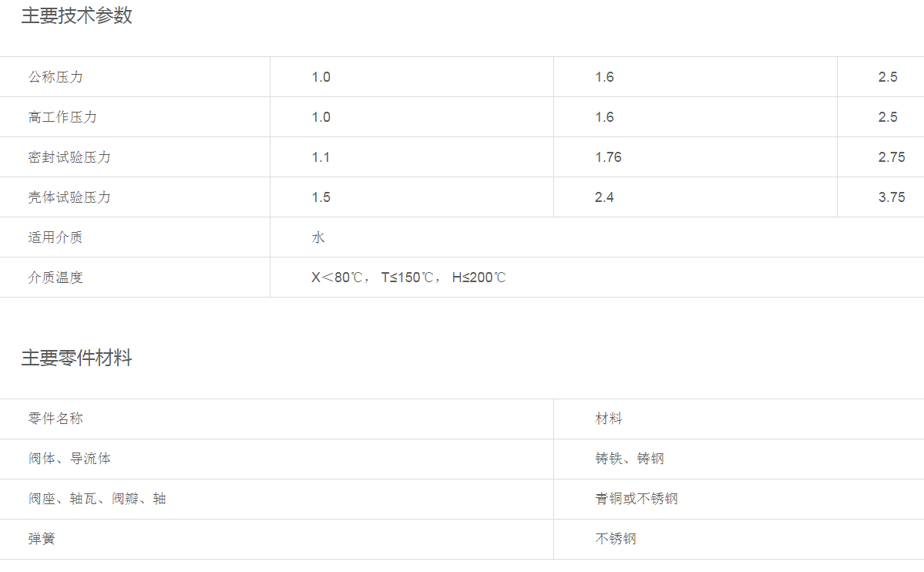
Task: Click the 青铜或不锈钢 material cell
Action: click(x=636, y=499)
